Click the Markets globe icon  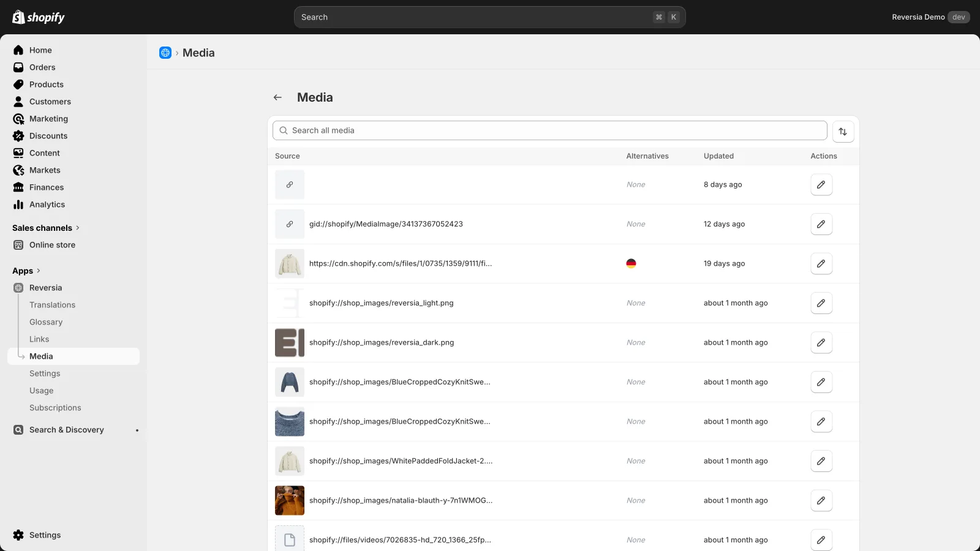18,170
